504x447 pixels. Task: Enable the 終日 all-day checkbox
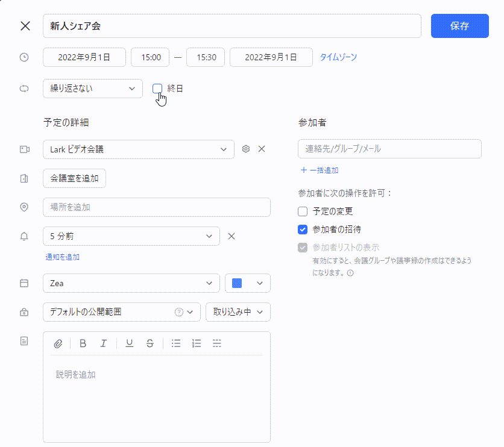coord(157,89)
